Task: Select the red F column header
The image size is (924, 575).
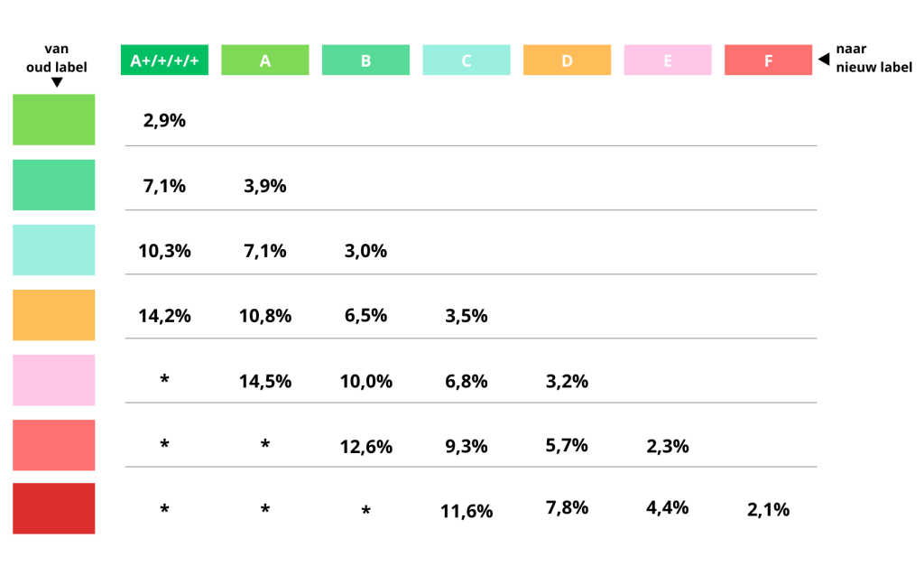Action: click(768, 60)
